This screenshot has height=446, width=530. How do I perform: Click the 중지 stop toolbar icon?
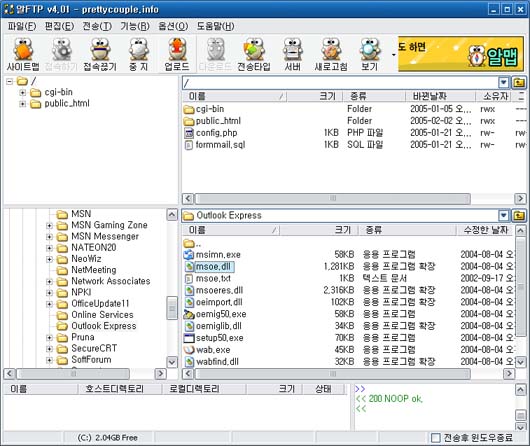(x=139, y=54)
